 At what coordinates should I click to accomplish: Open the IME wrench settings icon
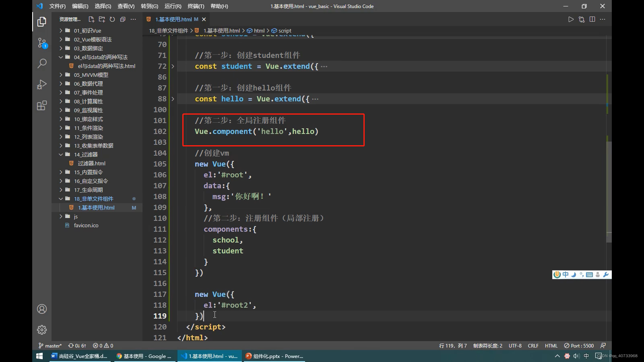[606, 274]
